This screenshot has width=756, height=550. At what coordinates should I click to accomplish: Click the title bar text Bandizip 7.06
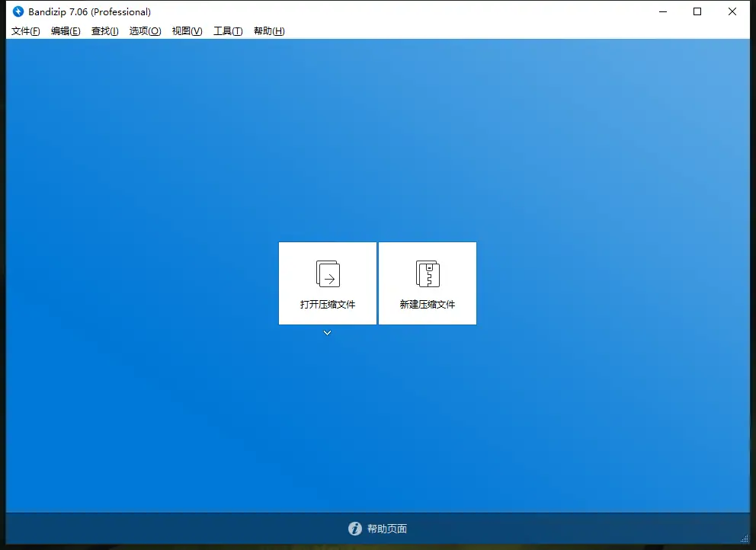(x=87, y=11)
